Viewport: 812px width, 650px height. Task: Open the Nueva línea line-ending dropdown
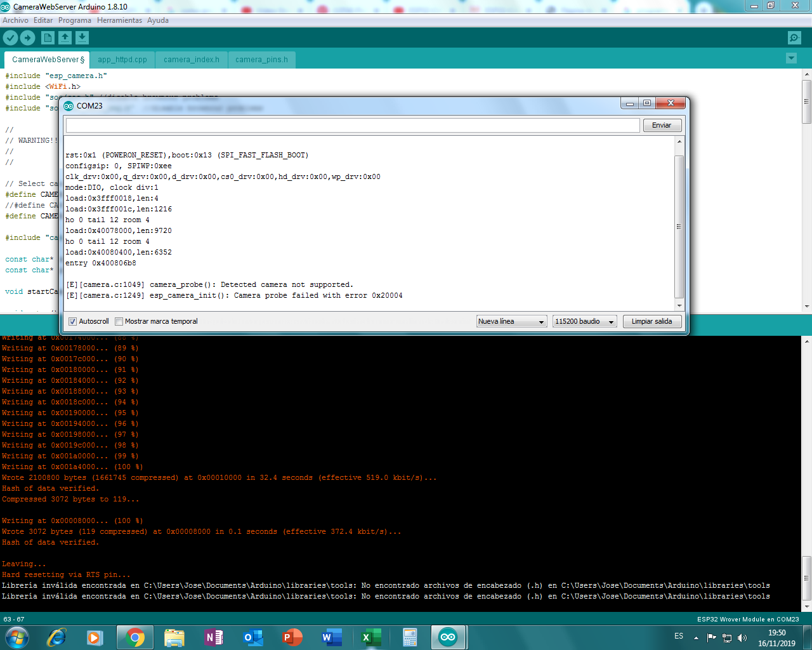point(511,321)
